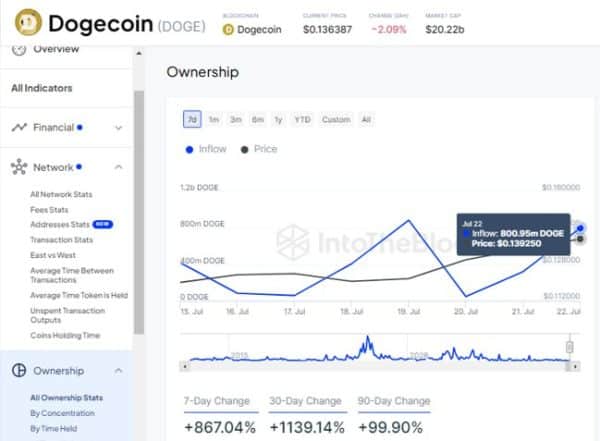Switch to the 90-Day Change tab
This screenshot has width=600, height=441.
click(394, 401)
